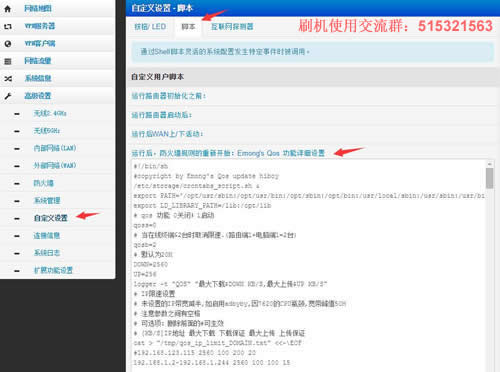Open the sidebar entry below 自定义设置

click(x=47, y=236)
